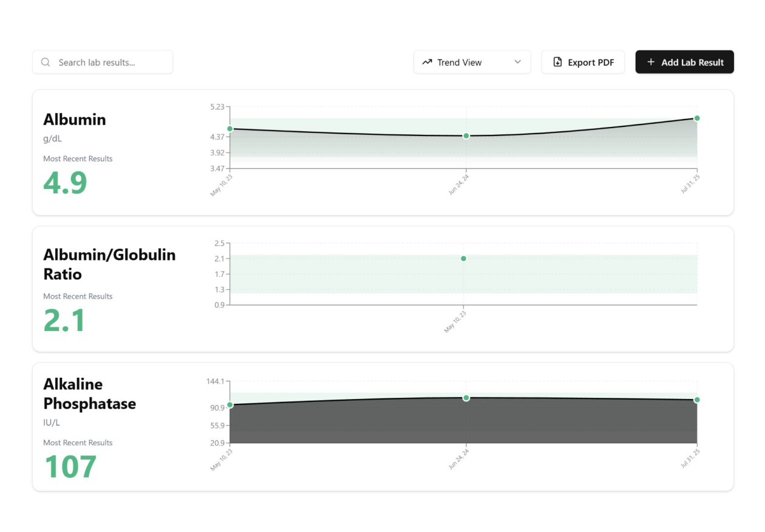Screen dimensions: 765x532
Task: Click the 4.37 axis label on Albumin chart
Action: click(x=217, y=137)
